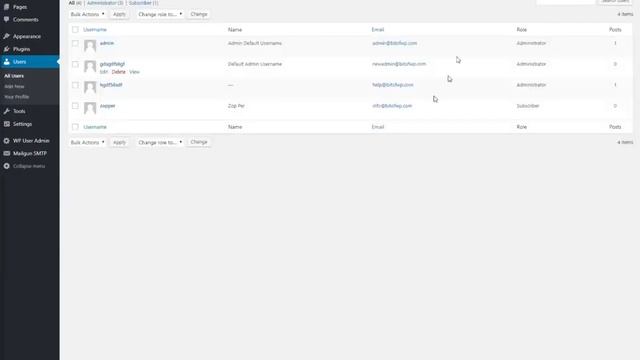Image resolution: width=640 pixels, height=360 pixels.
Task: Click the Posts count for user admin
Action: (615, 43)
